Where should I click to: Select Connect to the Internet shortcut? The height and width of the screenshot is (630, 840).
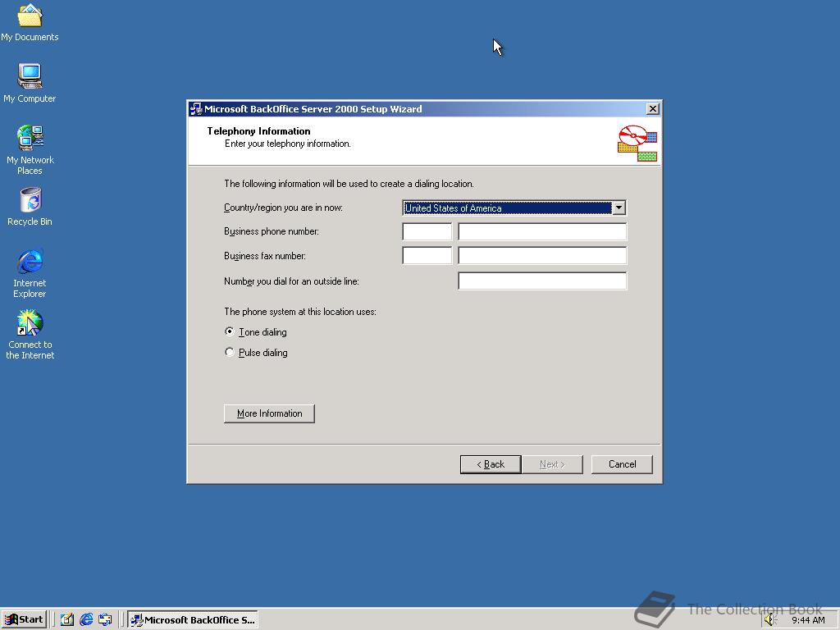(x=30, y=335)
